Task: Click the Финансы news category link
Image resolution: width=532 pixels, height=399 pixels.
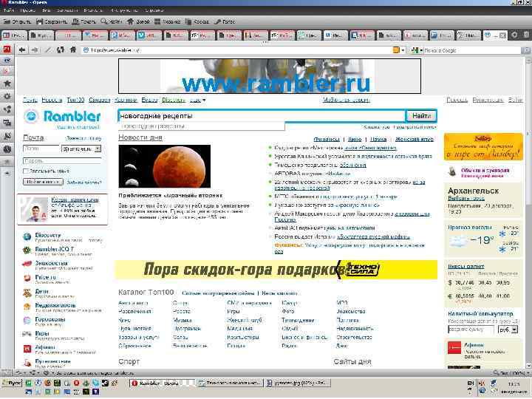Action: point(327,139)
